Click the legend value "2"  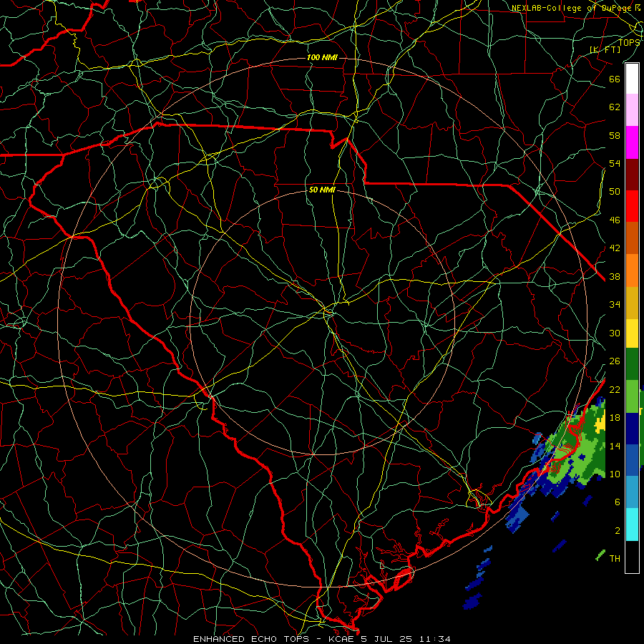point(618,531)
